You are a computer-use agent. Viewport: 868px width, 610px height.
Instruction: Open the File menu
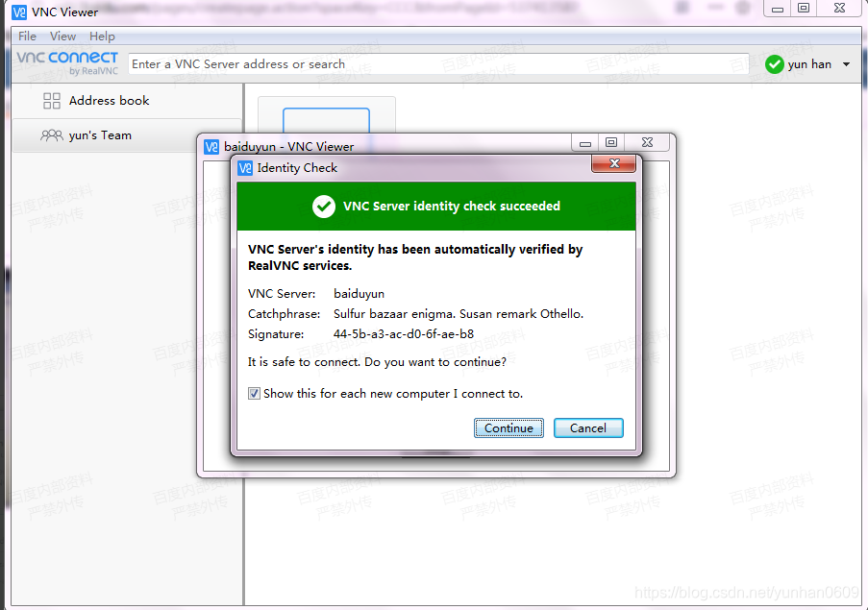click(27, 37)
